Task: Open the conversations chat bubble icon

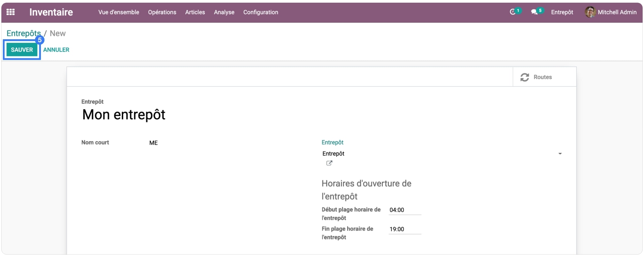Action: [534, 12]
